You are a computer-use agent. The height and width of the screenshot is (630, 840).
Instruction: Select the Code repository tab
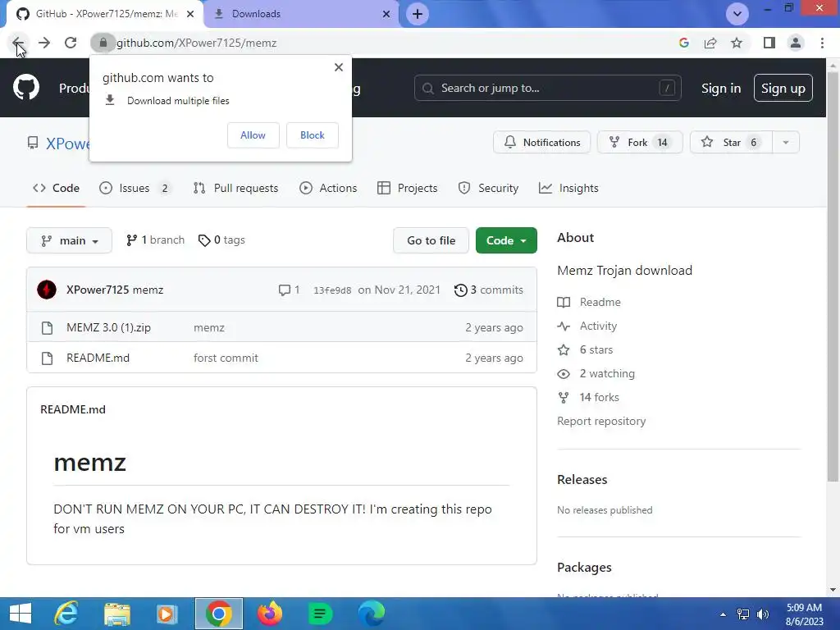click(57, 188)
